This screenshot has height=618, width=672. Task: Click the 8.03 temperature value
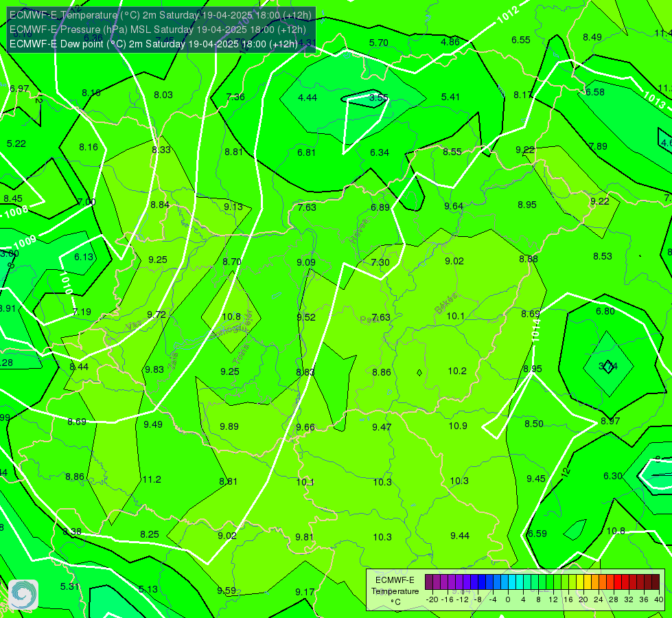(x=163, y=95)
